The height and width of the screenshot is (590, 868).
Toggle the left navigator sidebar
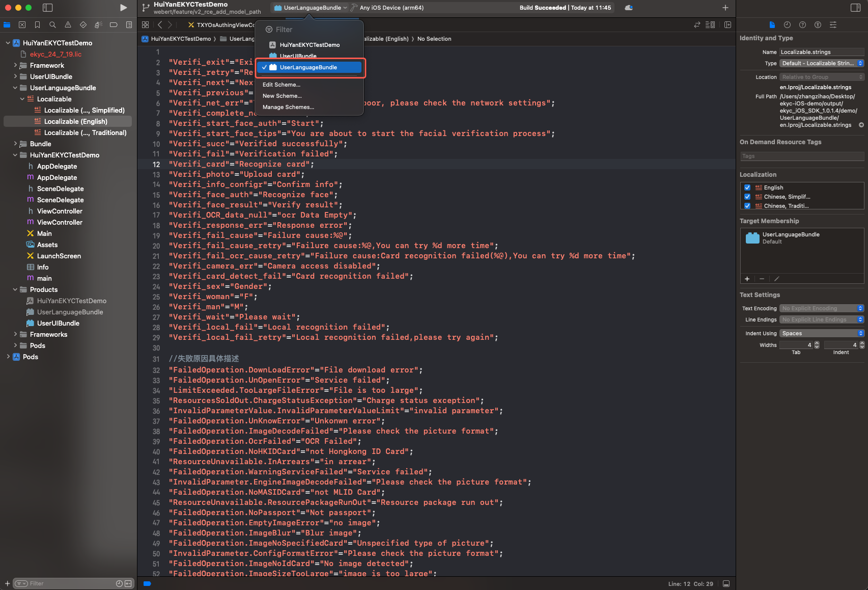pyautogui.click(x=47, y=8)
